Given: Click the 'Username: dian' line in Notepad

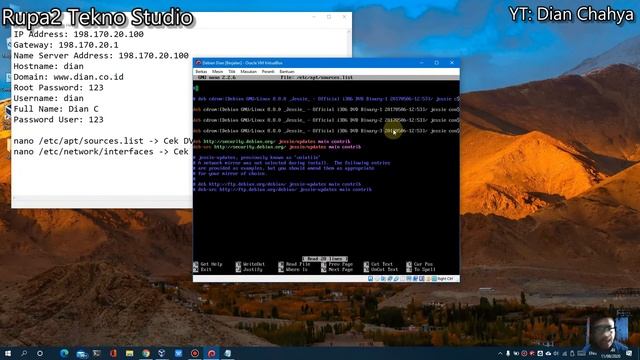Looking at the screenshot, I should 48,98.
